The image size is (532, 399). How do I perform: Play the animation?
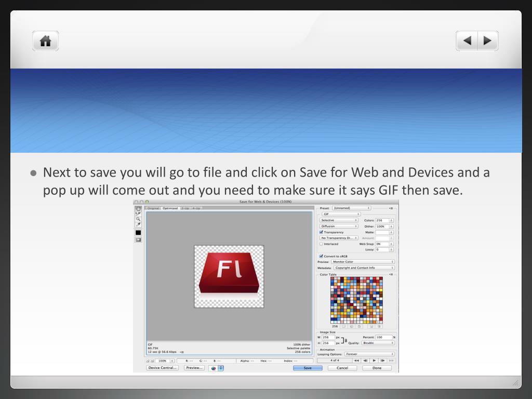374,361
